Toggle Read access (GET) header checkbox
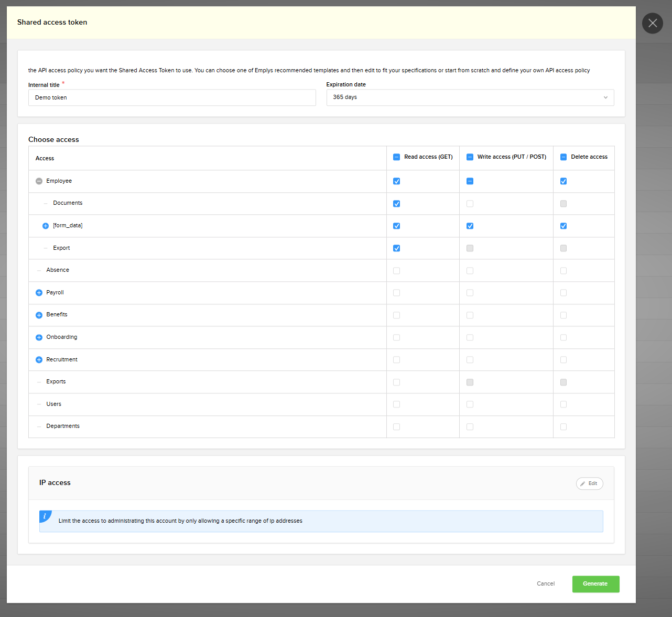672x617 pixels. point(396,157)
